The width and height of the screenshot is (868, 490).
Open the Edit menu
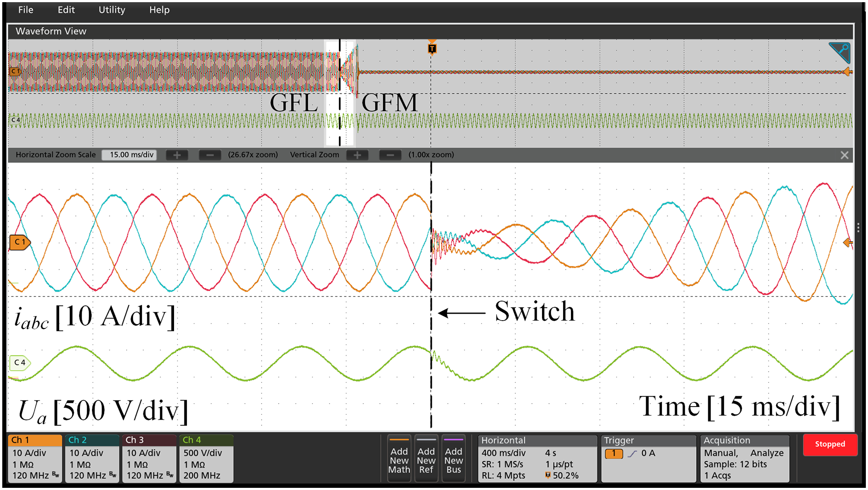pyautogui.click(x=66, y=10)
